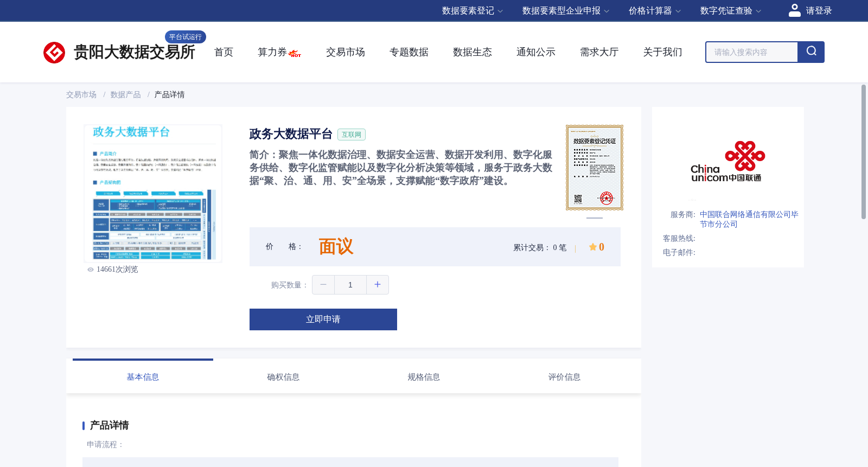Click the favorite star icon
This screenshot has height=467, width=868.
592,247
